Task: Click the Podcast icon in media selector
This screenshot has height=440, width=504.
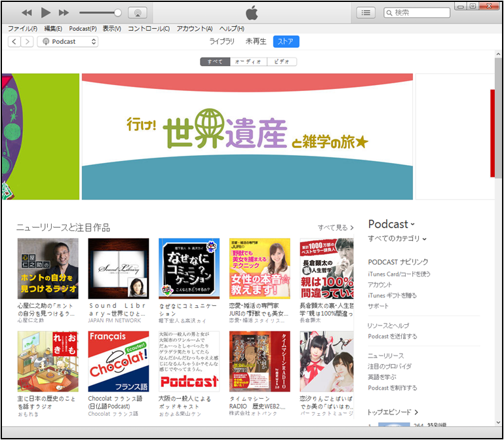Action: [46, 42]
